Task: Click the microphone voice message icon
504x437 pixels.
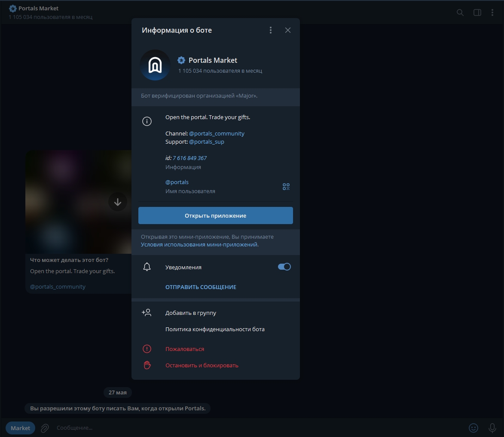Action: pos(492,428)
